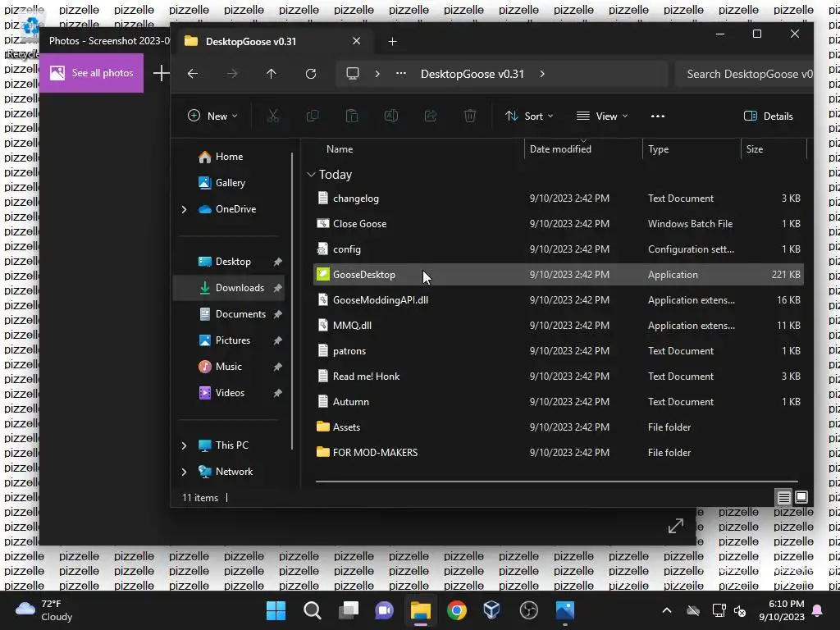The height and width of the screenshot is (630, 840).
Task: Toggle the Details pane
Action: (768, 116)
